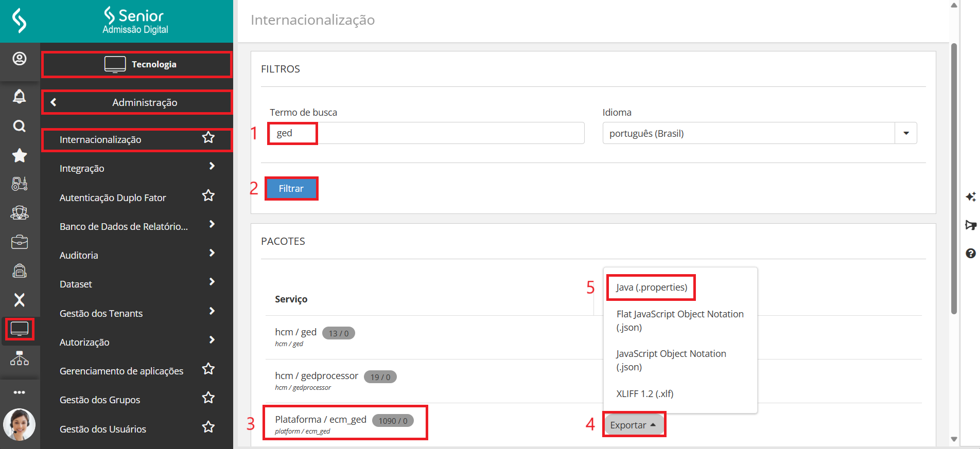Go back with Administração arrow icon
The height and width of the screenshot is (449, 980).
(54, 102)
